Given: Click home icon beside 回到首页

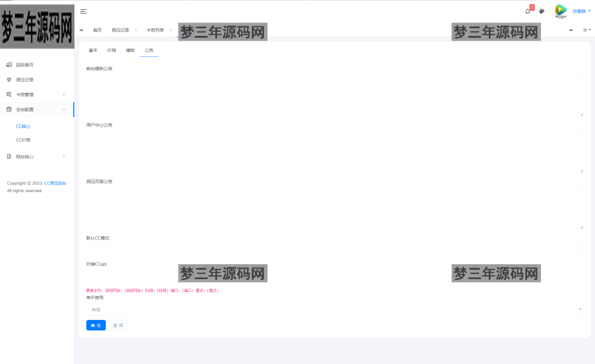Looking at the screenshot, I should pyautogui.click(x=9, y=64).
